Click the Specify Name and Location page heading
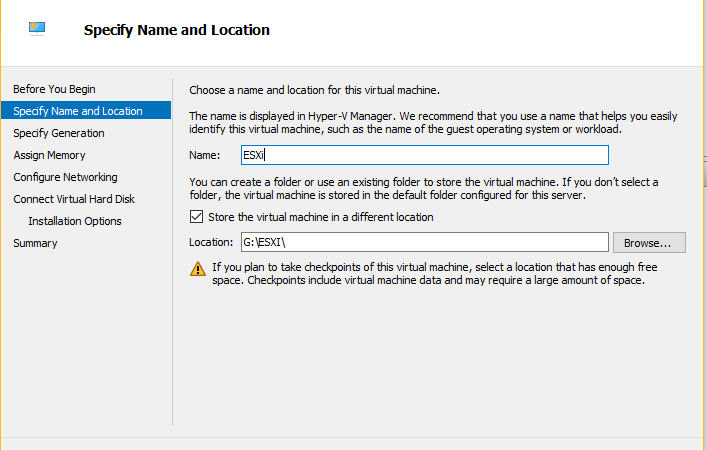Viewport: 707px width, 450px height. pos(177,30)
